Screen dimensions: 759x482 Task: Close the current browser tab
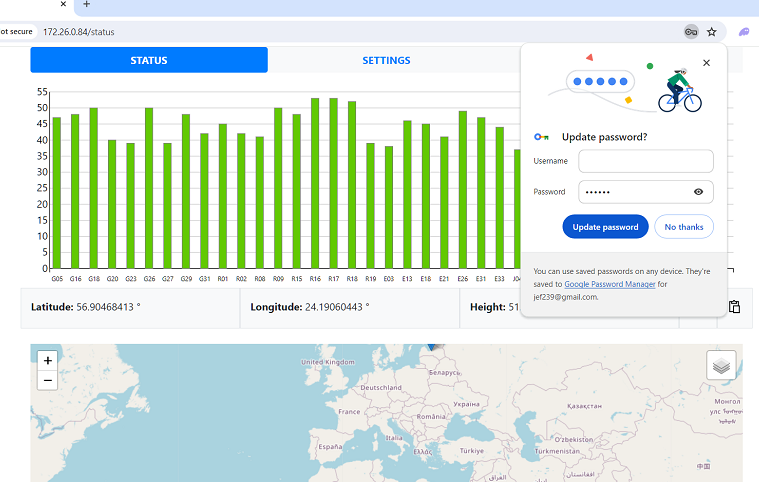(x=63, y=4)
